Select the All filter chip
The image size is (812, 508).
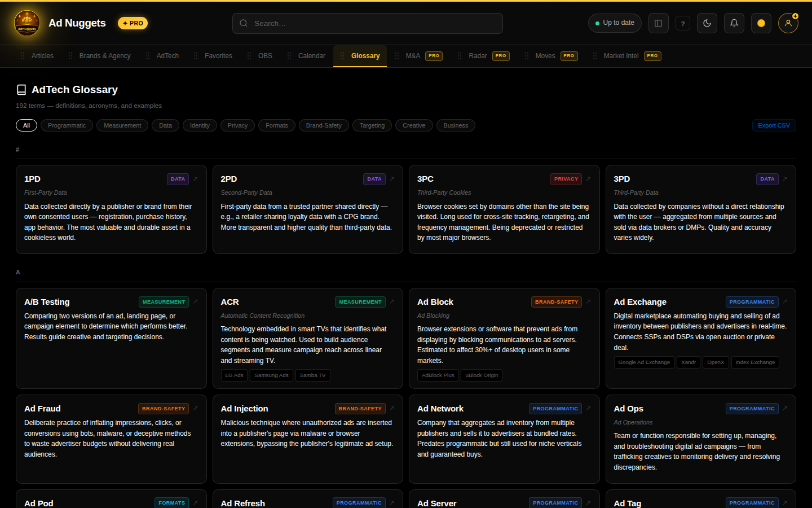tap(27, 125)
